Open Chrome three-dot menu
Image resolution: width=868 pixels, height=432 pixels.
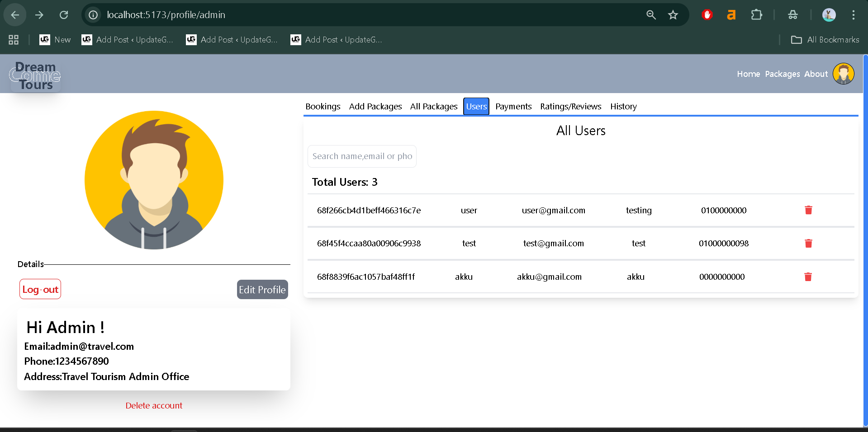tap(853, 15)
